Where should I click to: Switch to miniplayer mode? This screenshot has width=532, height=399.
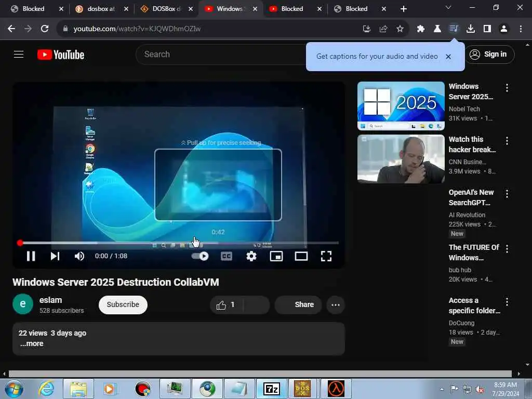click(276, 256)
